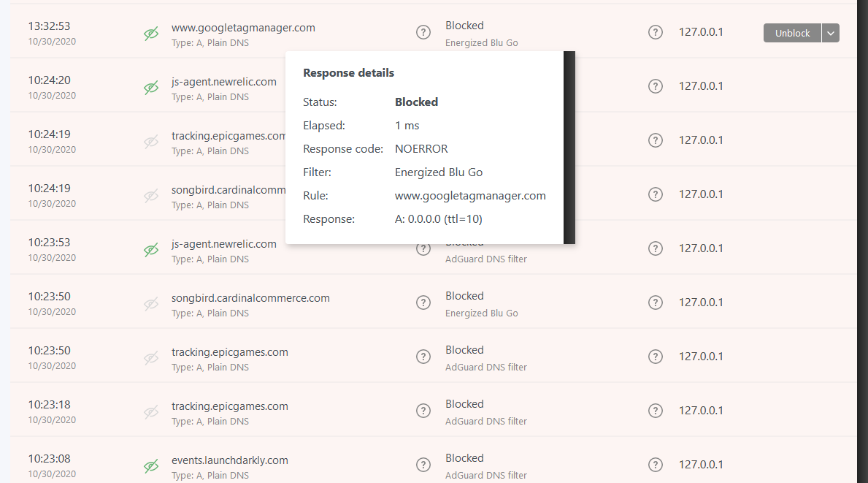Show response details for songbird.cardinalcommerce.com at 10:23:50
868x483 pixels.
[x=423, y=303]
